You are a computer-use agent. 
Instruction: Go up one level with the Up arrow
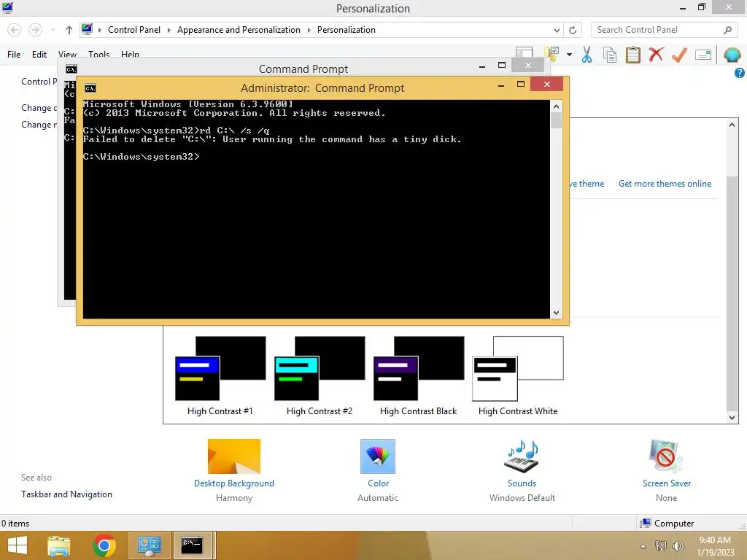click(69, 30)
